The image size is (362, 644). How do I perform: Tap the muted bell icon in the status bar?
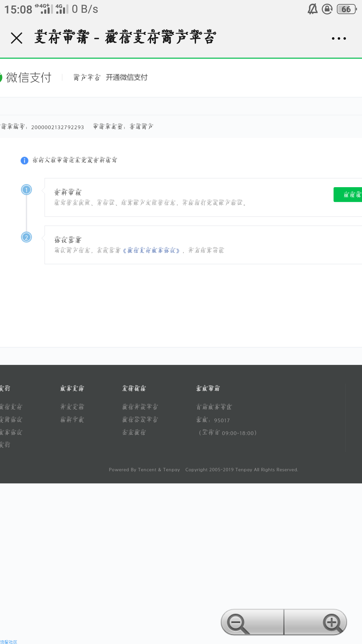point(313,9)
